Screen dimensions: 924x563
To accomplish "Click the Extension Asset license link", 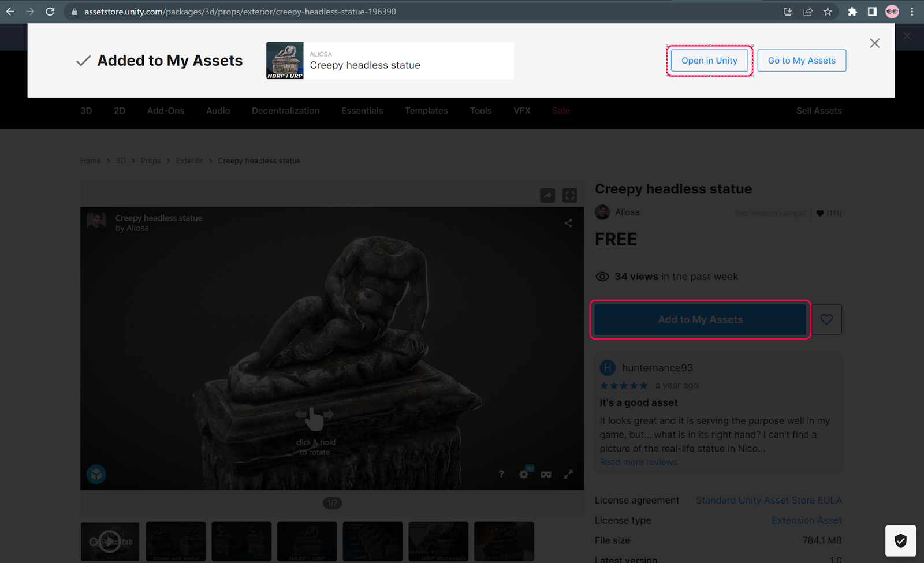I will [807, 520].
